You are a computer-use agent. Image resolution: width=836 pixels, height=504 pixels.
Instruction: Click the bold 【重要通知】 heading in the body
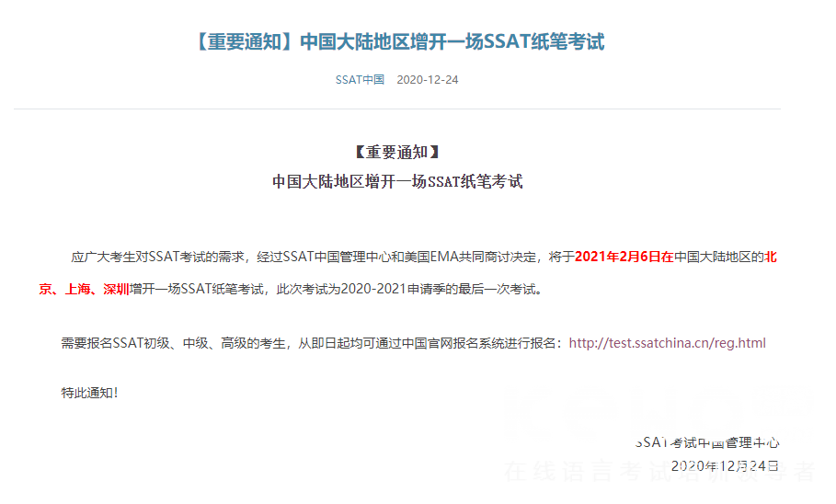396,153
